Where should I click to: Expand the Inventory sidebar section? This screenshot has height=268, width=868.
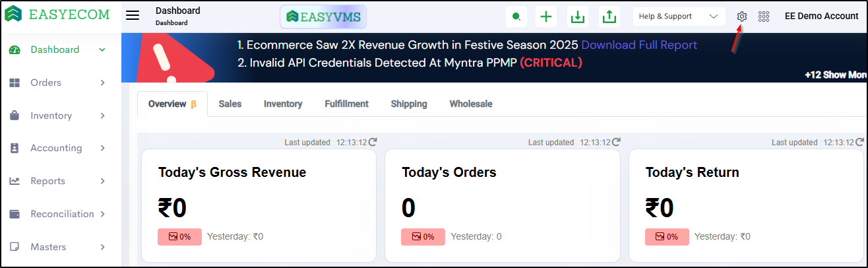point(58,116)
